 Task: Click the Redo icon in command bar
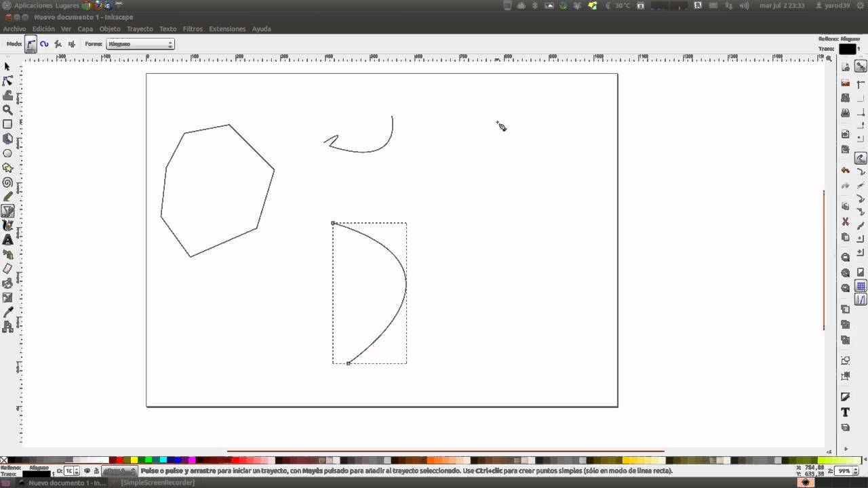[x=845, y=186]
